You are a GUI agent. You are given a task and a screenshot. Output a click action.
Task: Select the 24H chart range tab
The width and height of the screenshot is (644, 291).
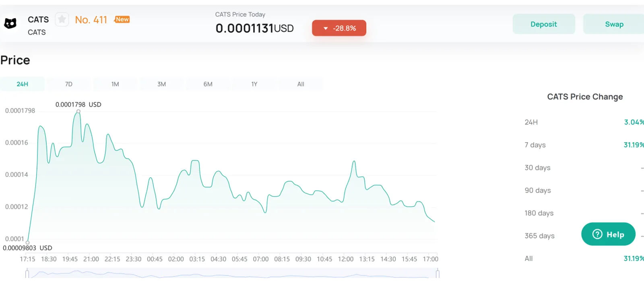(x=23, y=84)
